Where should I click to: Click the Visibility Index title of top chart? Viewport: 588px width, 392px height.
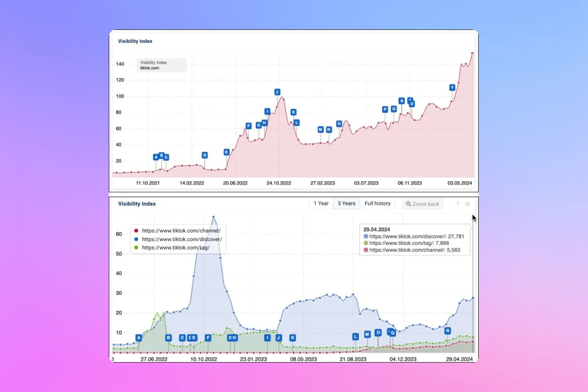tap(135, 41)
